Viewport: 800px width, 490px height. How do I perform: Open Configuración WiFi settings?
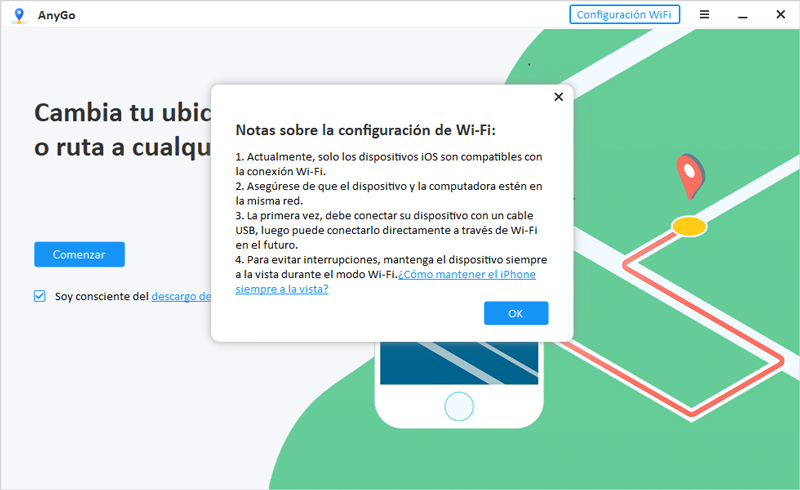pyautogui.click(x=625, y=15)
